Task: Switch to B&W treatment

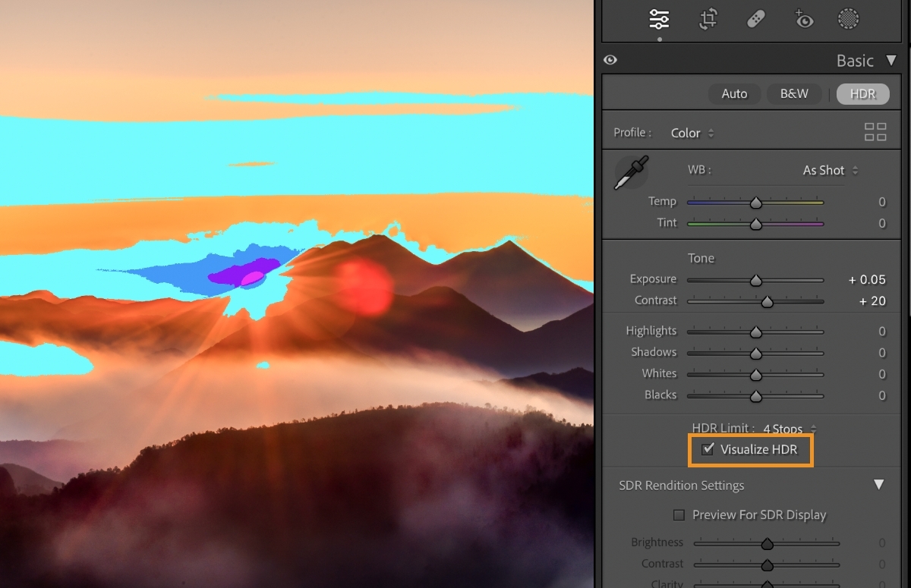Action: coord(794,93)
